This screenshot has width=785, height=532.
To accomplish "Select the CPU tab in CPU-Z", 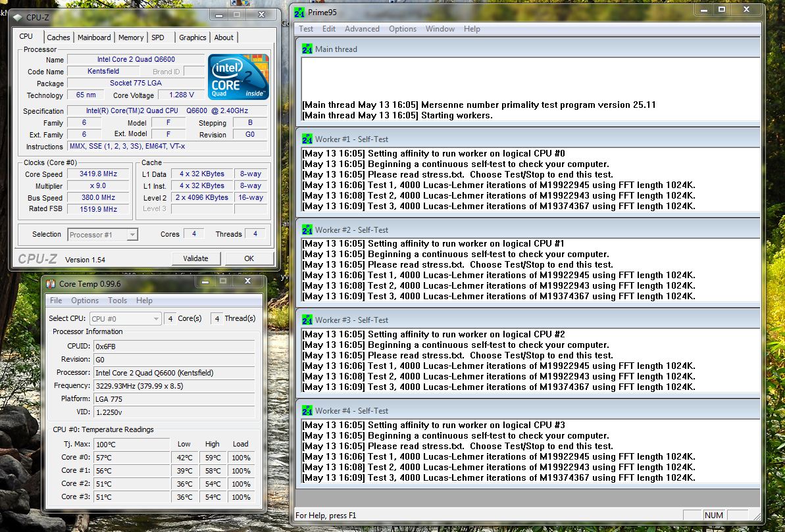I will tap(26, 37).
